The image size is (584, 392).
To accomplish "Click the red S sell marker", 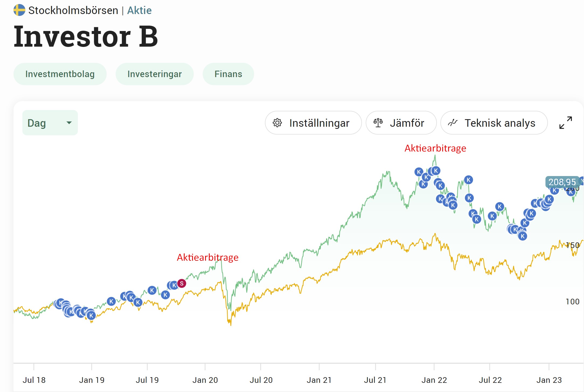I will pos(182,283).
